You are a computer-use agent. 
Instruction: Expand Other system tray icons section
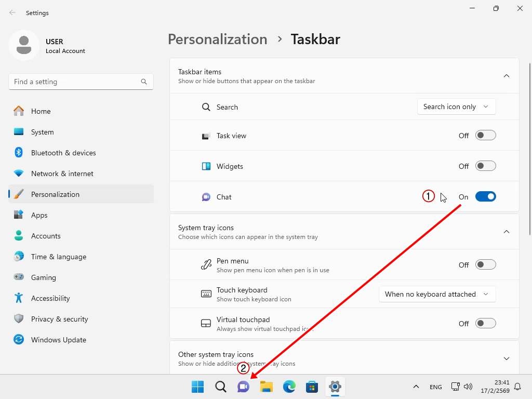click(507, 358)
